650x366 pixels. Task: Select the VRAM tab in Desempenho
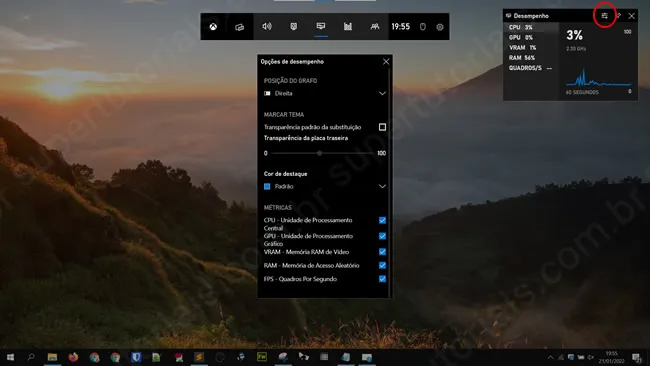point(531,48)
